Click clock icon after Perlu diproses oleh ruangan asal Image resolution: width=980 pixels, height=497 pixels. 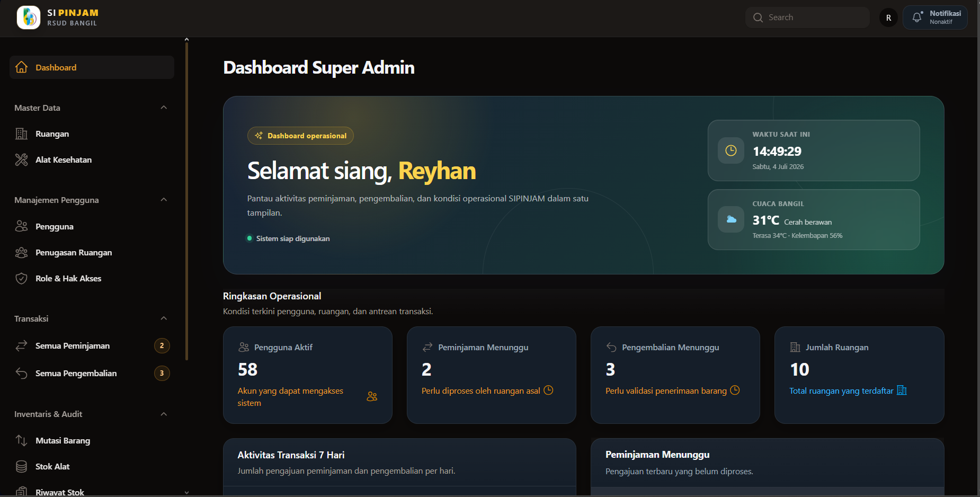[x=548, y=390]
